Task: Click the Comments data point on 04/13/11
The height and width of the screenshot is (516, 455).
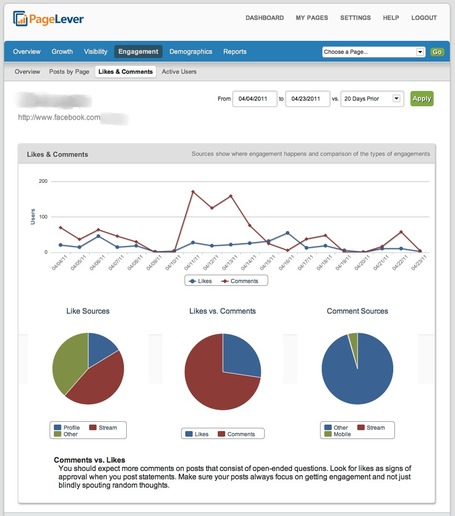Action: coord(231,196)
